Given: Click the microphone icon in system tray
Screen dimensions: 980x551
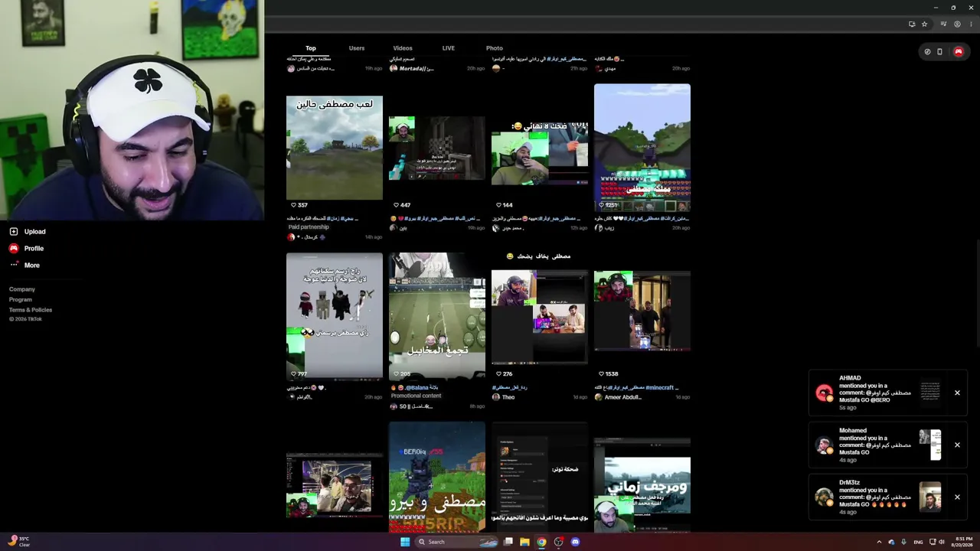Looking at the screenshot, I should pos(903,542).
